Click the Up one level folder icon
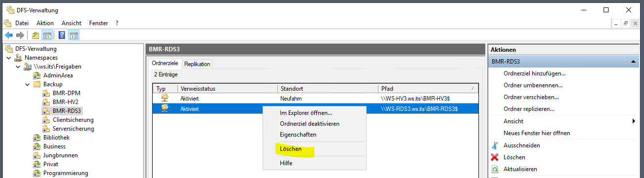 coord(35,35)
